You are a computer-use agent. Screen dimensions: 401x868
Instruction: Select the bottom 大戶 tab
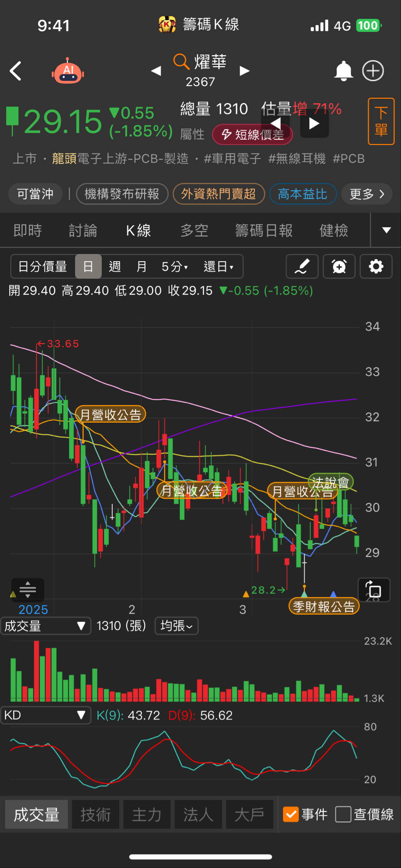coord(250,814)
